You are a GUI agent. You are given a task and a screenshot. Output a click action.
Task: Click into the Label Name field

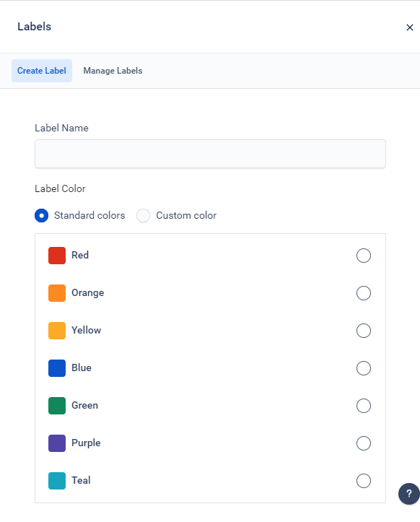pos(210,154)
